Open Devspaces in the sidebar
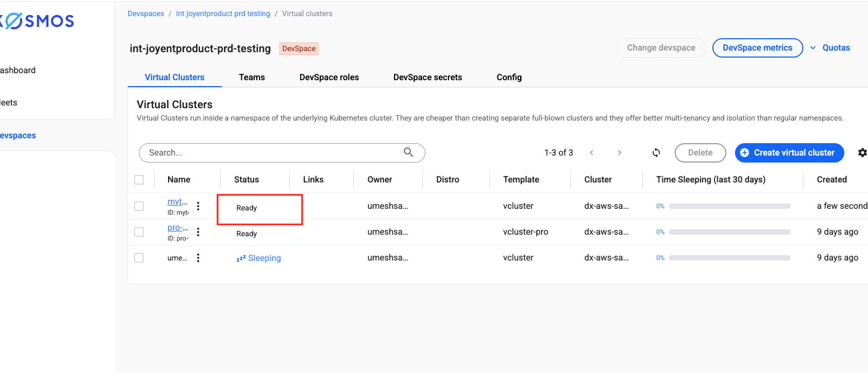This screenshot has width=868, height=373. (x=18, y=136)
